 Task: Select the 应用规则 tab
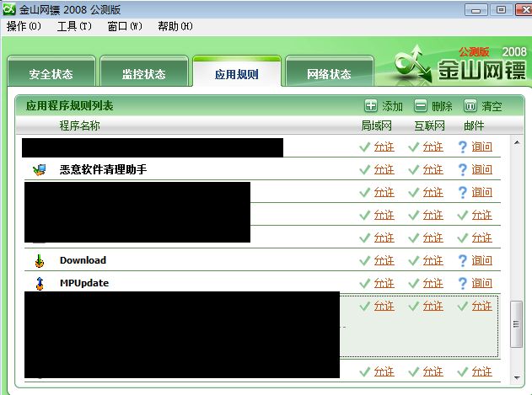(237, 71)
